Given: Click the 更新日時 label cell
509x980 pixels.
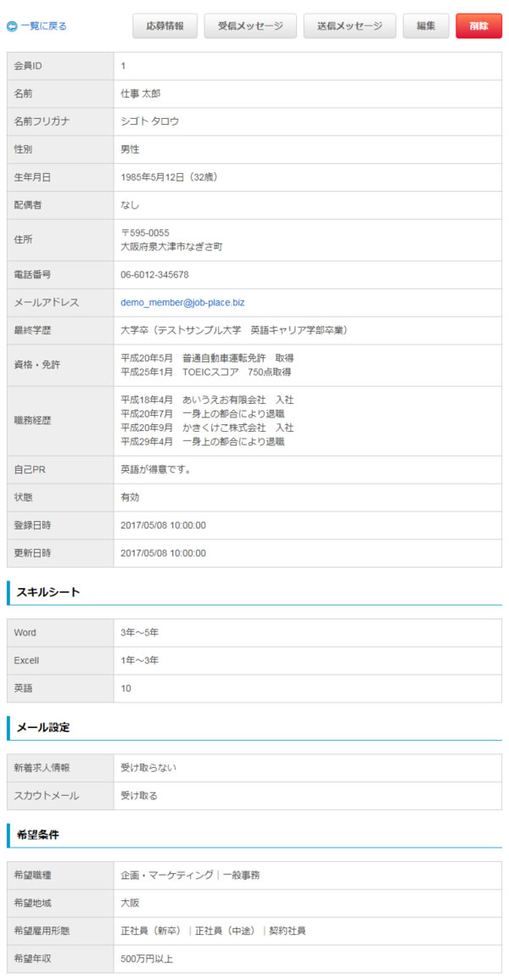Looking at the screenshot, I should point(60,553).
